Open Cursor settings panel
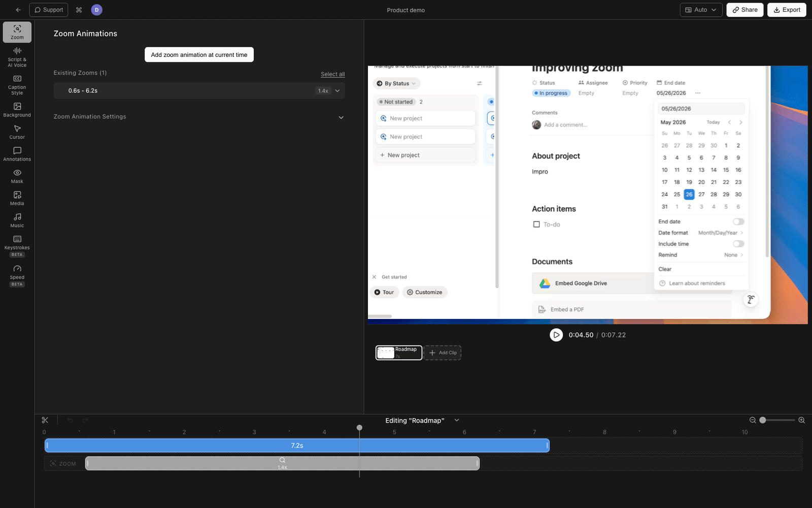The width and height of the screenshot is (812, 508). click(17, 132)
